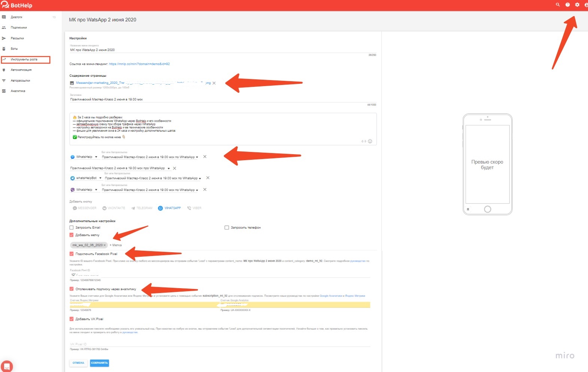Open the emoji picker in the text editor
The height and width of the screenshot is (372, 588).
(370, 141)
